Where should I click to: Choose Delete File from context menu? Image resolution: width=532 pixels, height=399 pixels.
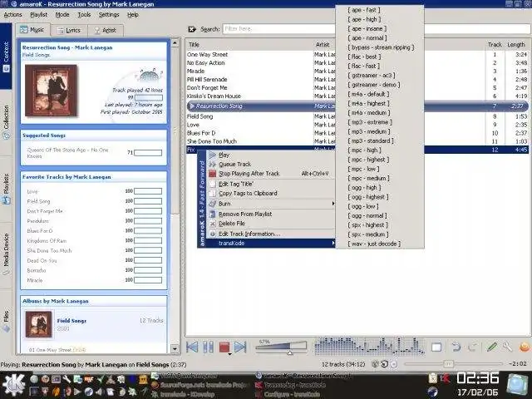pos(270,224)
